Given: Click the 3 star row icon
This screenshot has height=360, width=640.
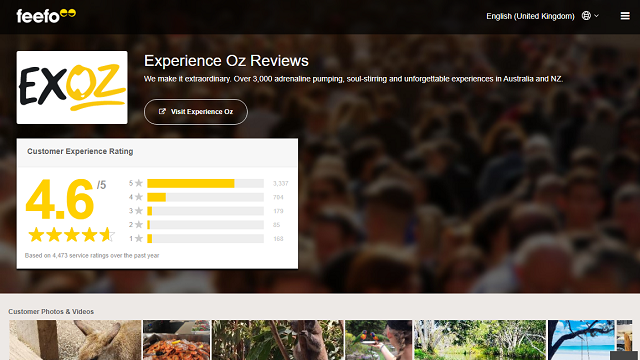Looking at the screenshot, I should click(138, 211).
